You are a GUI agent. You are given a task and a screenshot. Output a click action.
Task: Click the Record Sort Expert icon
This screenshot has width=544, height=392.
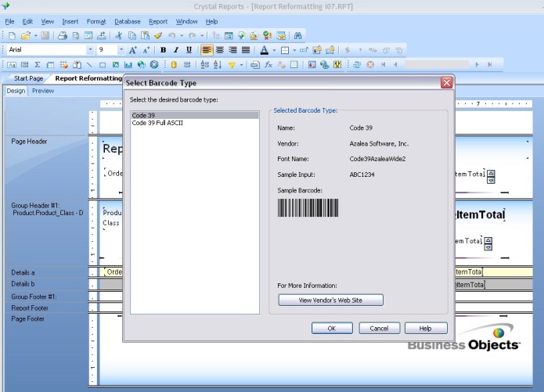point(218,65)
